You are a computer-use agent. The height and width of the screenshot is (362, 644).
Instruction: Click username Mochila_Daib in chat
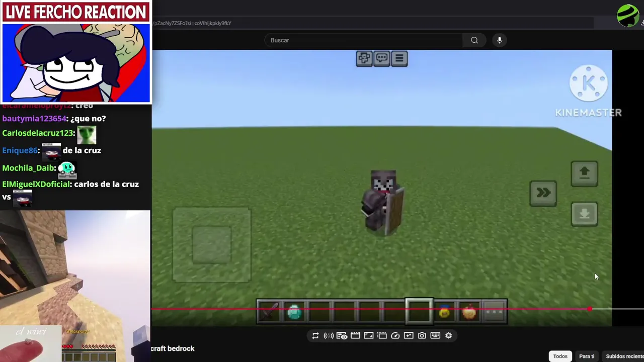point(29,168)
